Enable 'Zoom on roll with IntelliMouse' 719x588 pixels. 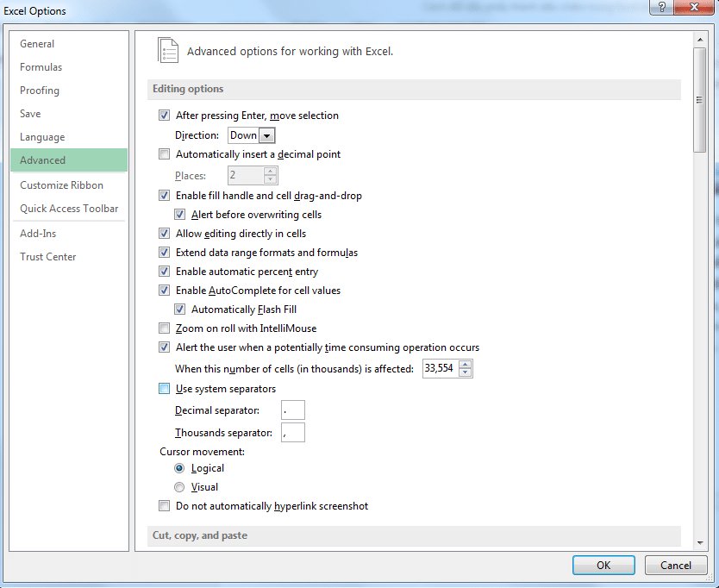[x=164, y=328]
